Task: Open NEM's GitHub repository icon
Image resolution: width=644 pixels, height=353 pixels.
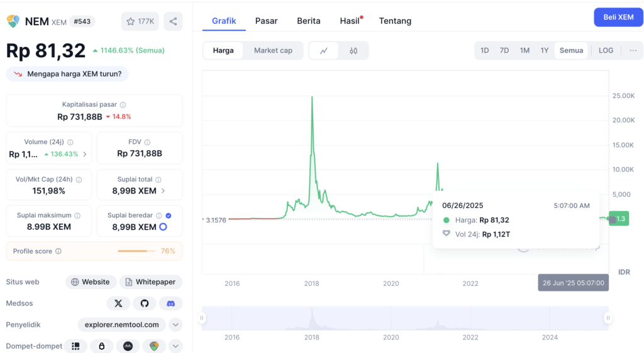Action: pyautogui.click(x=145, y=303)
